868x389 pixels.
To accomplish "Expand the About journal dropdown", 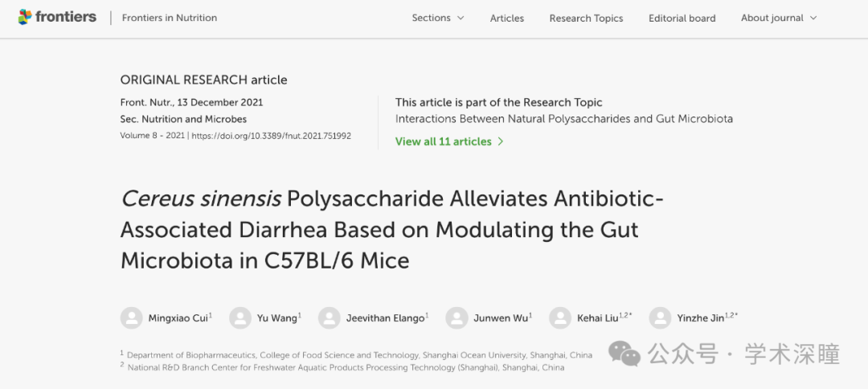I will (779, 18).
